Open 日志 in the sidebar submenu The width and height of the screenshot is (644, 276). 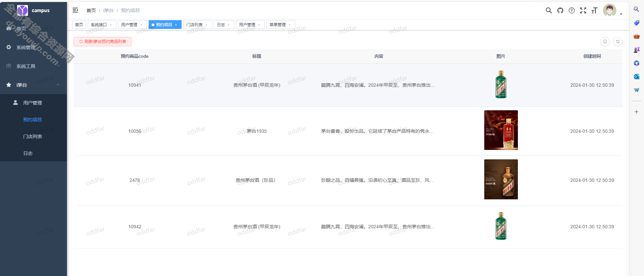click(33, 153)
